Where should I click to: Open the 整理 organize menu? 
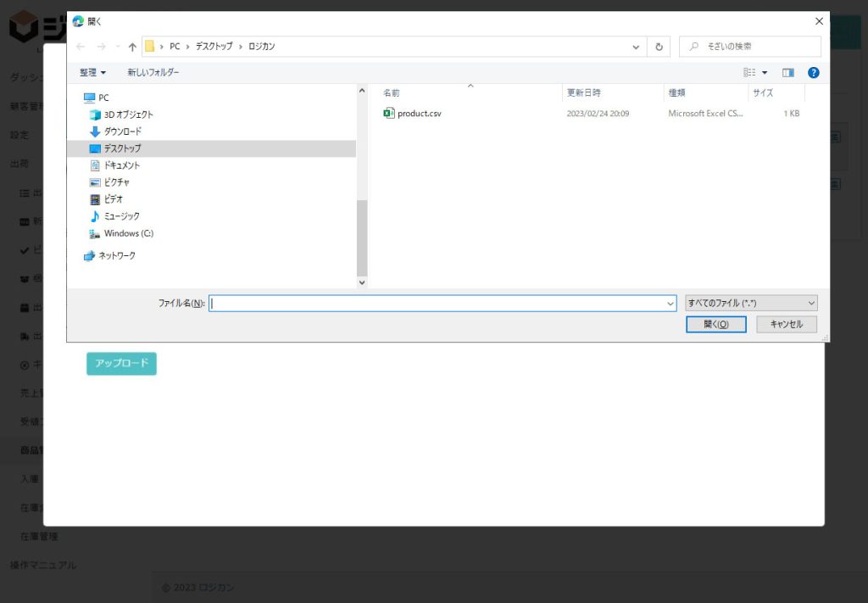click(x=92, y=73)
